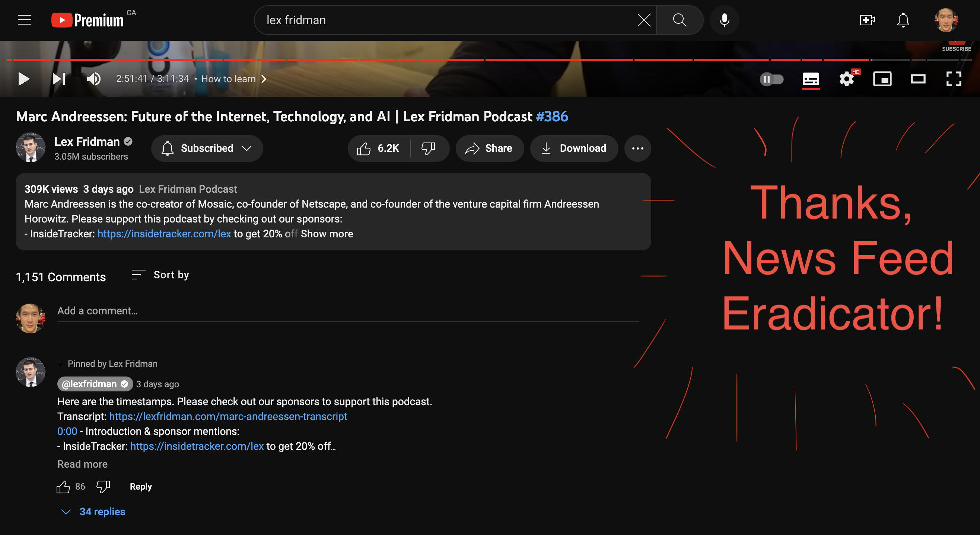Open the Sort by comments menu

pyautogui.click(x=160, y=275)
